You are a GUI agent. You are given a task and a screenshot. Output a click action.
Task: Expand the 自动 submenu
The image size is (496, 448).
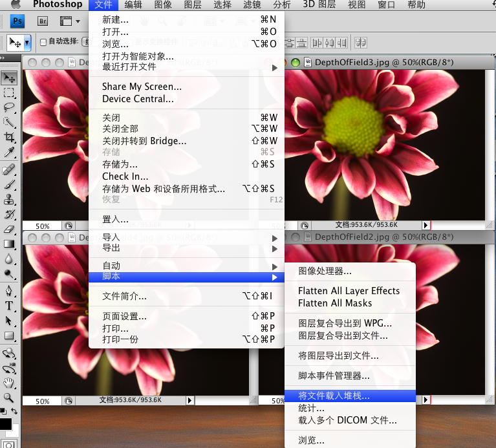tap(275, 266)
